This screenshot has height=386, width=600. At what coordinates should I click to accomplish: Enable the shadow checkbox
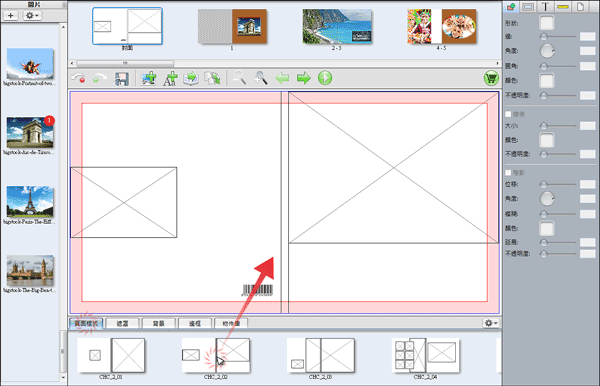click(x=508, y=173)
